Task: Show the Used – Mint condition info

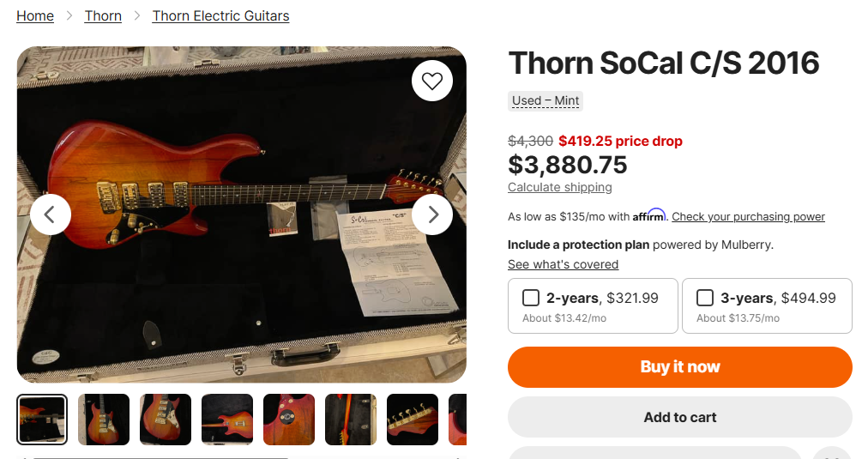Action: pyautogui.click(x=546, y=100)
